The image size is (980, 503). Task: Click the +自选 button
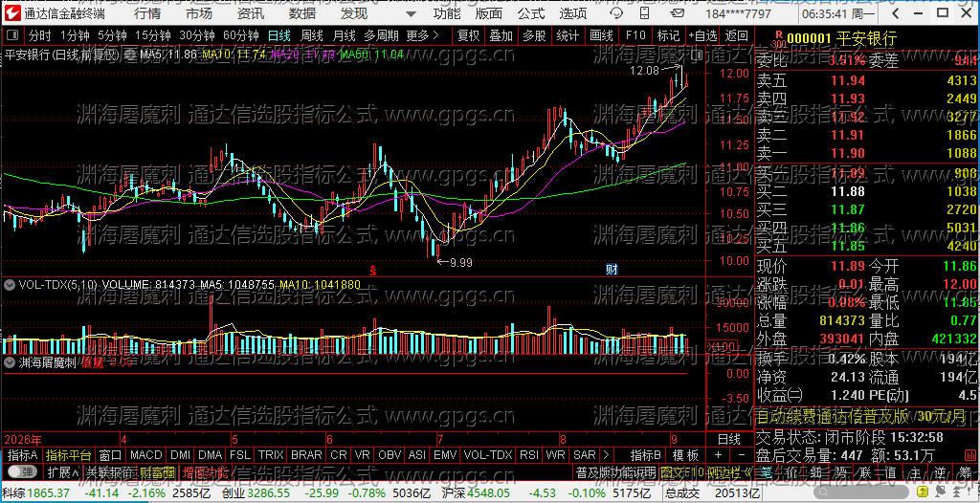click(703, 35)
